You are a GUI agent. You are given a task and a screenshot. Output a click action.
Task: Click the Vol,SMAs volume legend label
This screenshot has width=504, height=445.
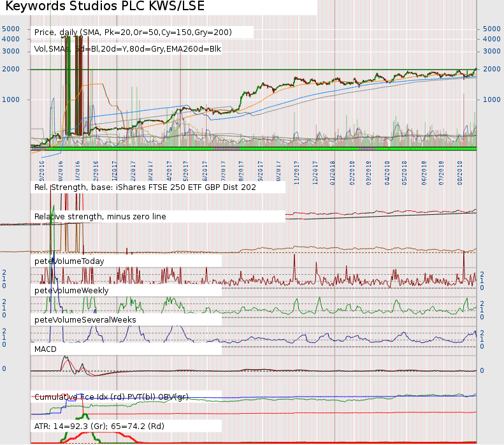click(x=127, y=49)
